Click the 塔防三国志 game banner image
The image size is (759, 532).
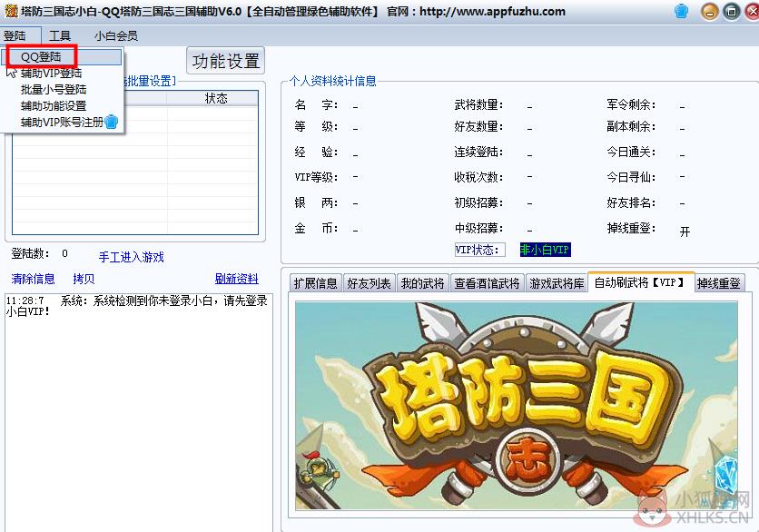point(517,405)
